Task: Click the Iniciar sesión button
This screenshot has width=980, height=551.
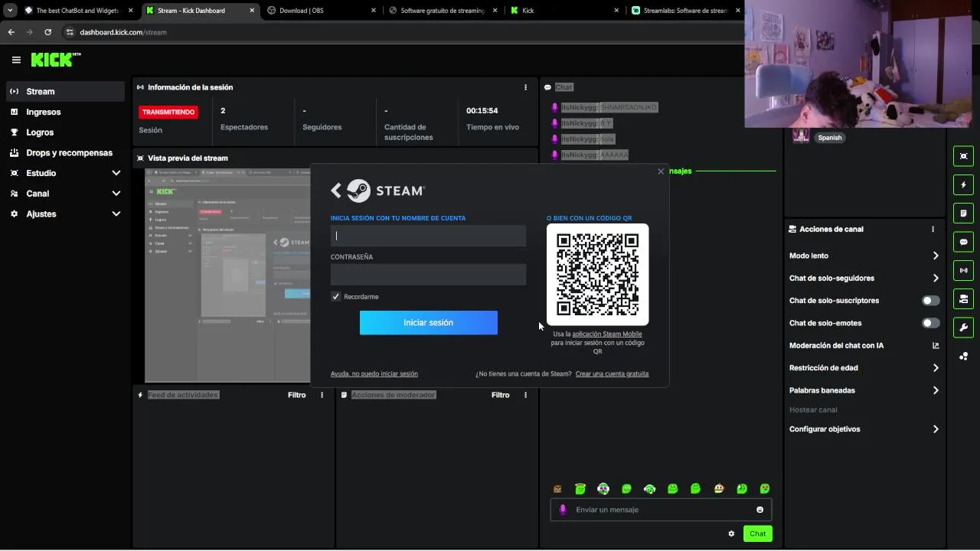Action: pyautogui.click(x=429, y=323)
